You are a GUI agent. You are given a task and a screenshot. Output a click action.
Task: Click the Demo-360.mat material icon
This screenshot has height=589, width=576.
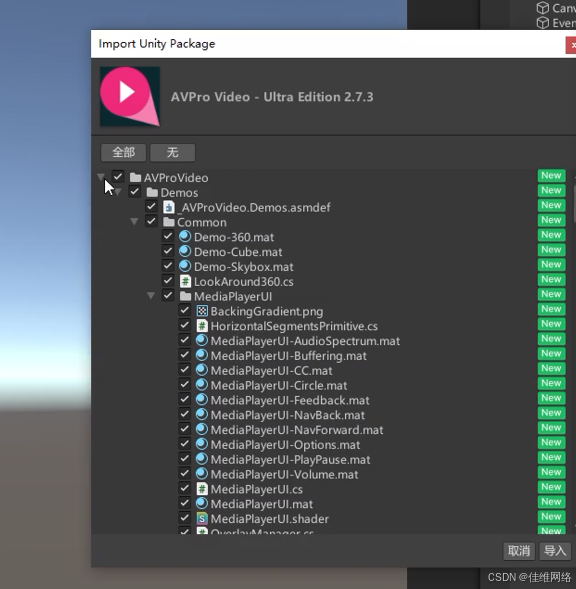click(185, 237)
